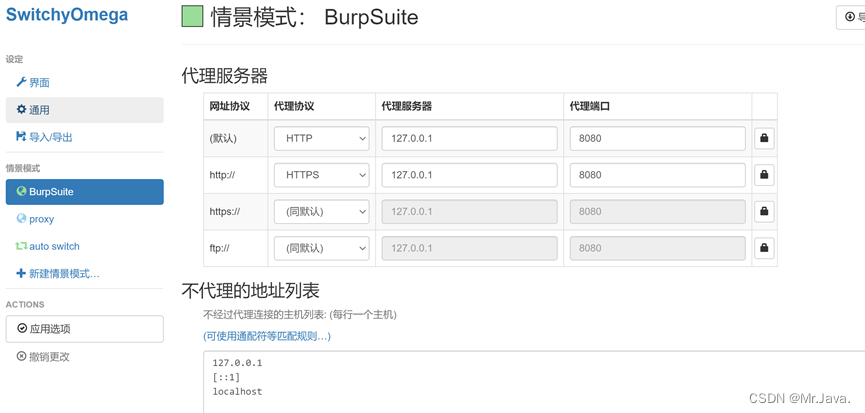
Task: Click the proxy port field in http:// row
Action: [x=658, y=175]
